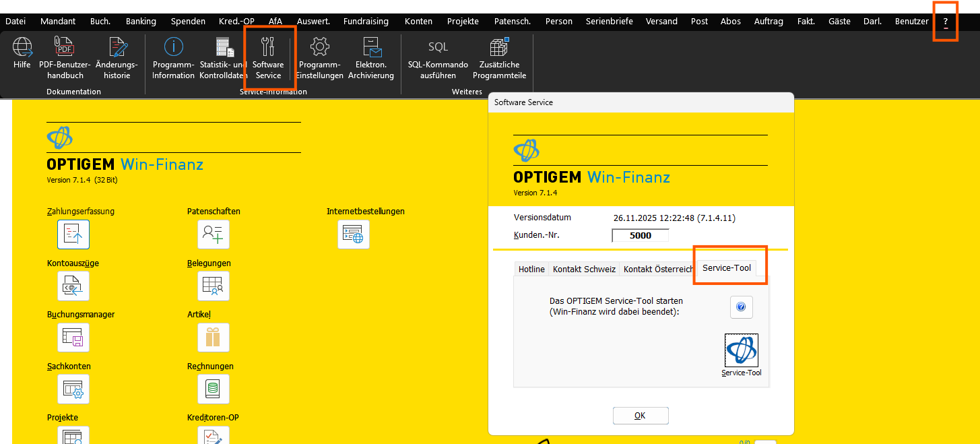
Task: Open the Banking menu
Action: [x=141, y=22]
